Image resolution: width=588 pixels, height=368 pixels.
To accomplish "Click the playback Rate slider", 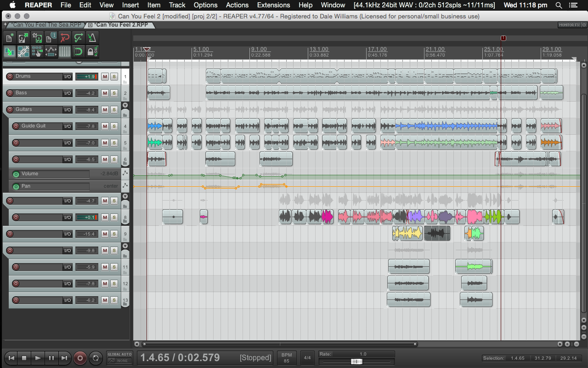I will click(x=356, y=362).
